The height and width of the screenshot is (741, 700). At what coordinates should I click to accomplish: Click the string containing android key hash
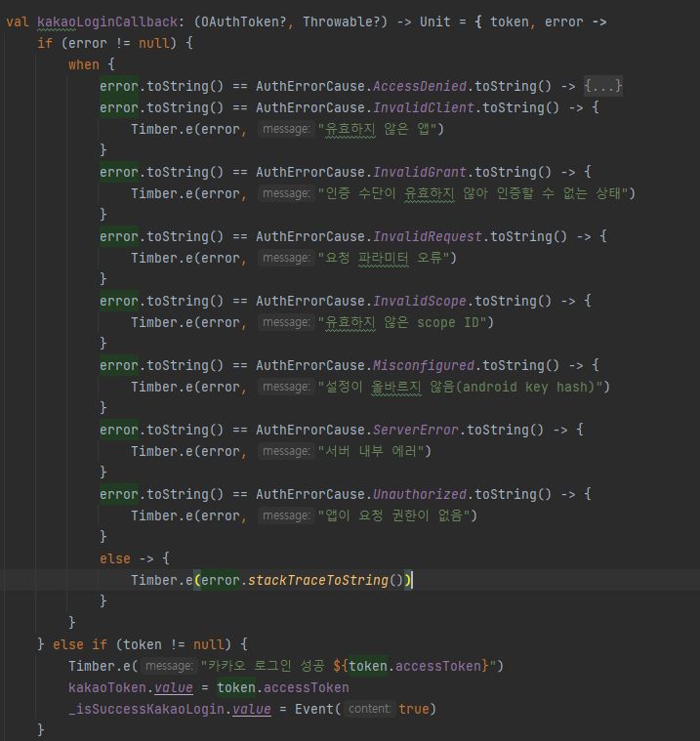(460, 387)
